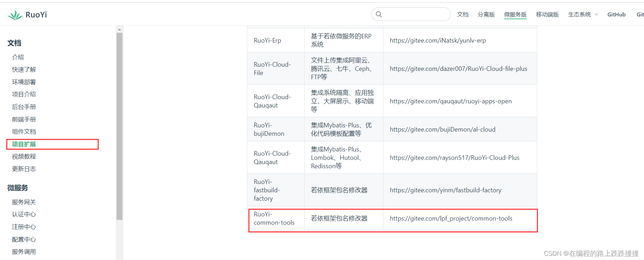Click the search magnifier icon
644x260 pixels.
379,14
